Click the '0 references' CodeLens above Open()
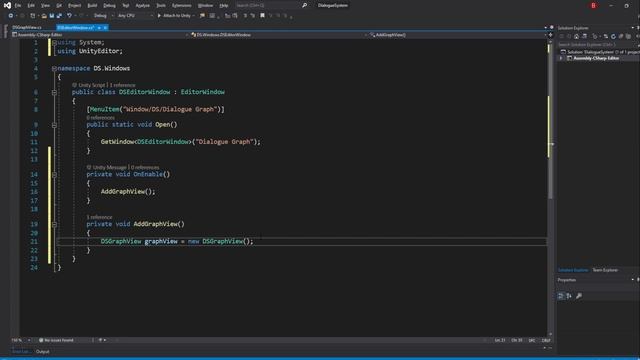Image resolution: width=640 pixels, height=360 pixels. click(100, 118)
